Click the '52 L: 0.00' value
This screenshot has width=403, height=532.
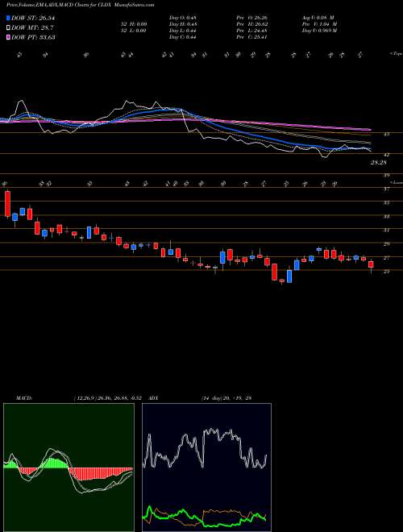[134, 31]
